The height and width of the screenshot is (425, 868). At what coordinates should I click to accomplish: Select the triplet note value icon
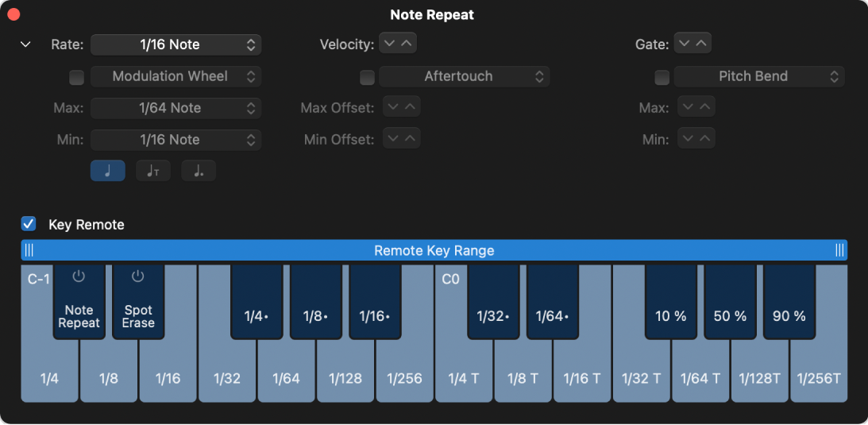[153, 171]
